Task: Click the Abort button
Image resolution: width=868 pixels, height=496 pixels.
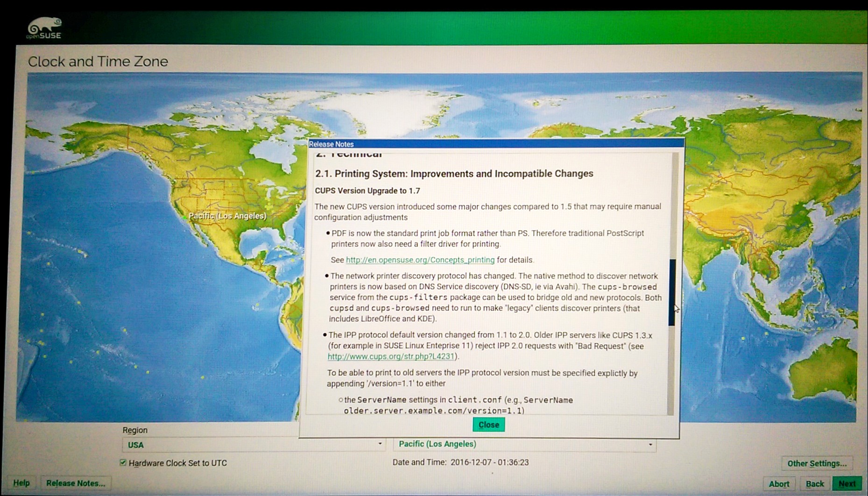Action: (x=779, y=484)
